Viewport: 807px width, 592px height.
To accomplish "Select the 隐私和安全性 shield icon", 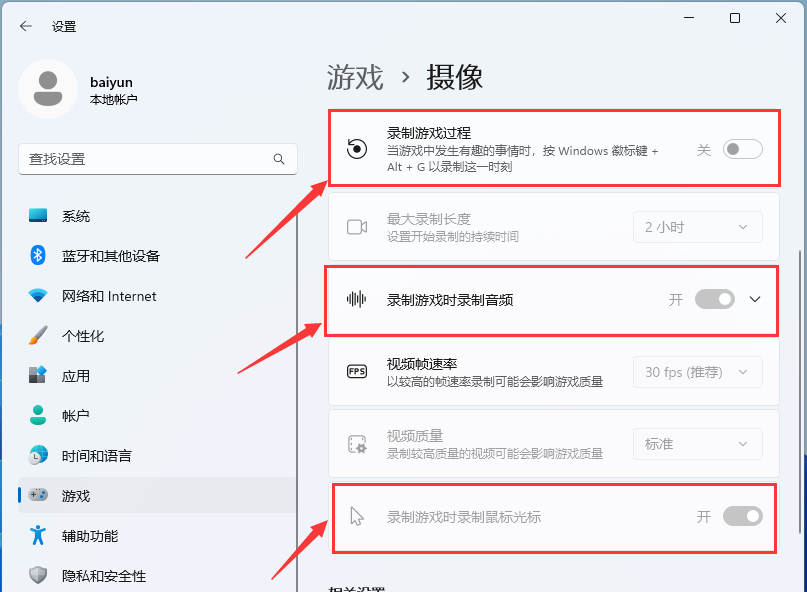I will pyautogui.click(x=38, y=575).
